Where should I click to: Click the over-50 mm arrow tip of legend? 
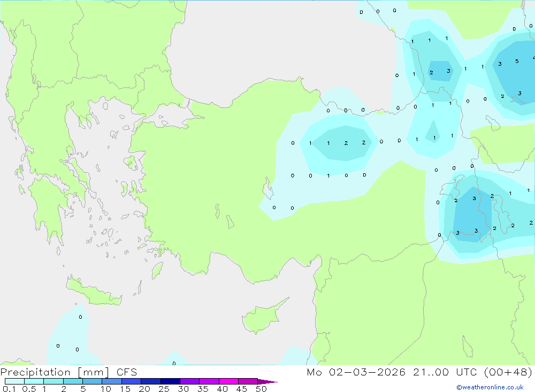click(x=267, y=381)
